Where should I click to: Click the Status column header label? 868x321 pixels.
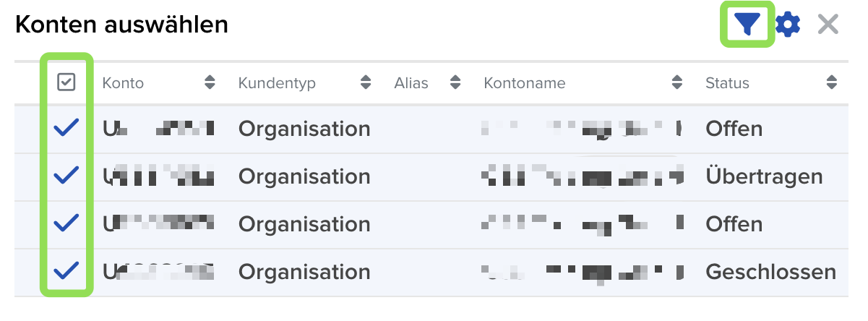[727, 83]
